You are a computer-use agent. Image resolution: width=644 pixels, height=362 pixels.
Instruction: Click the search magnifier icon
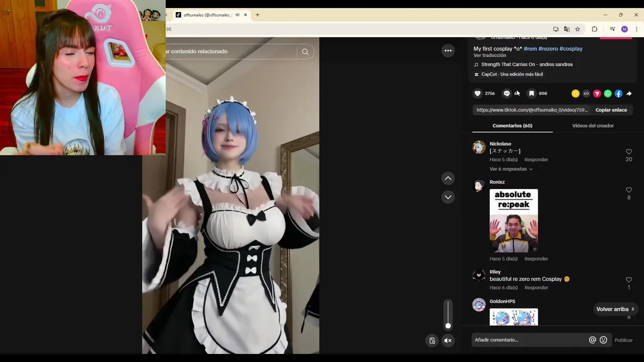click(305, 51)
